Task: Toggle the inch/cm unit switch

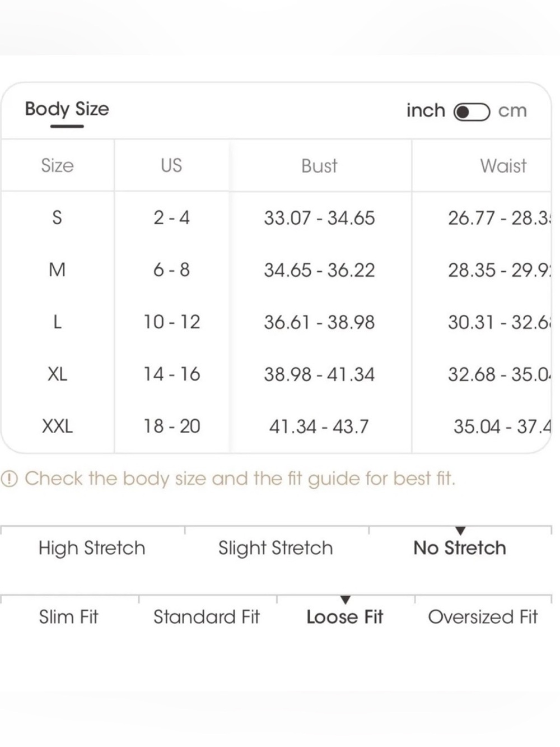Action: (x=472, y=112)
